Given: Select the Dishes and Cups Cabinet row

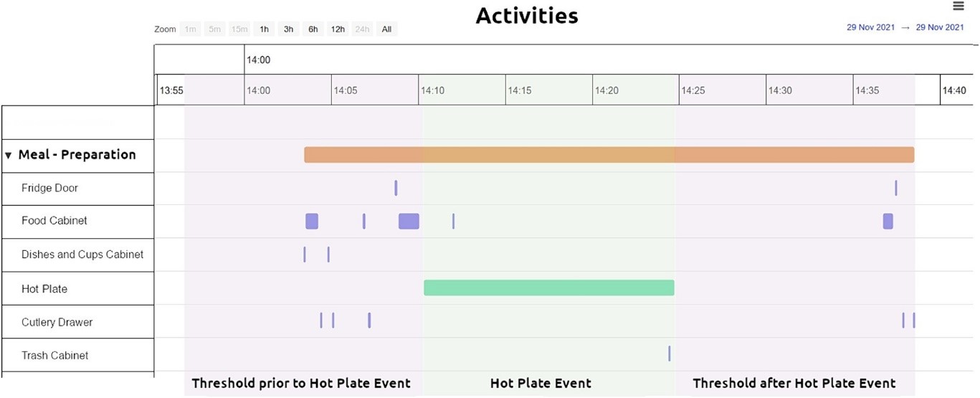Looking at the screenshot, I should [x=82, y=255].
